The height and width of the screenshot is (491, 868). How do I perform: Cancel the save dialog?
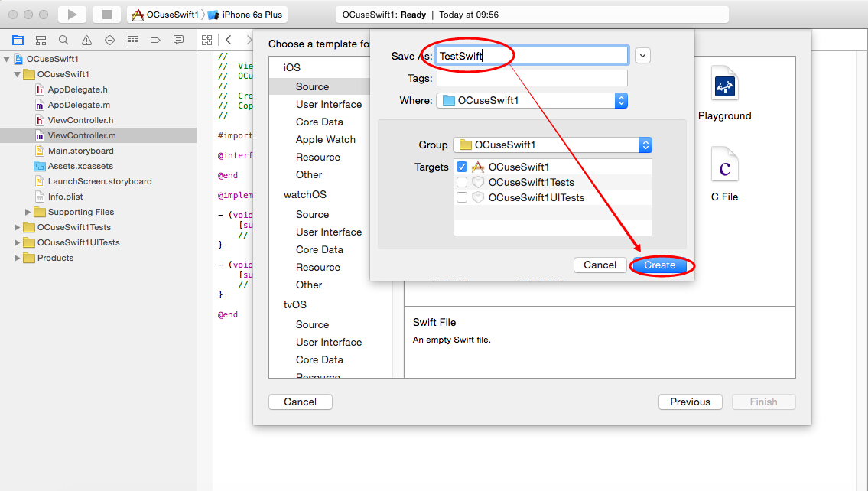(600, 265)
